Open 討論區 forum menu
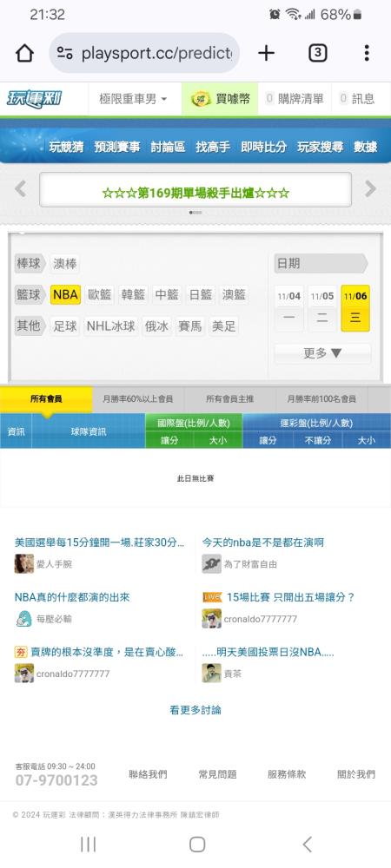 pyautogui.click(x=168, y=147)
